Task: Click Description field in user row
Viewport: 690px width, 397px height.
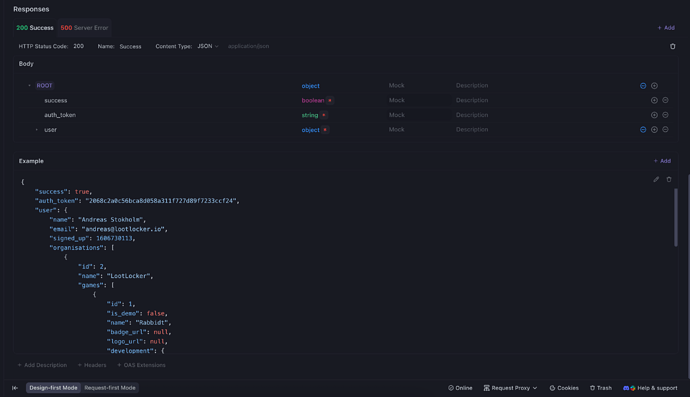Action: pos(472,129)
